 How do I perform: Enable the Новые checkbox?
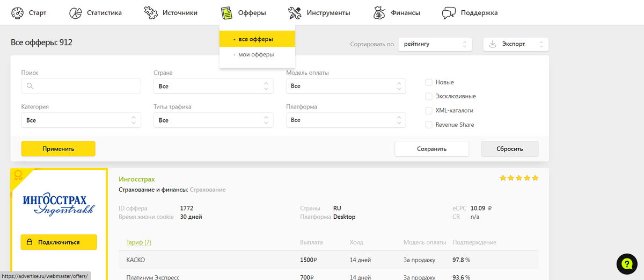429,82
